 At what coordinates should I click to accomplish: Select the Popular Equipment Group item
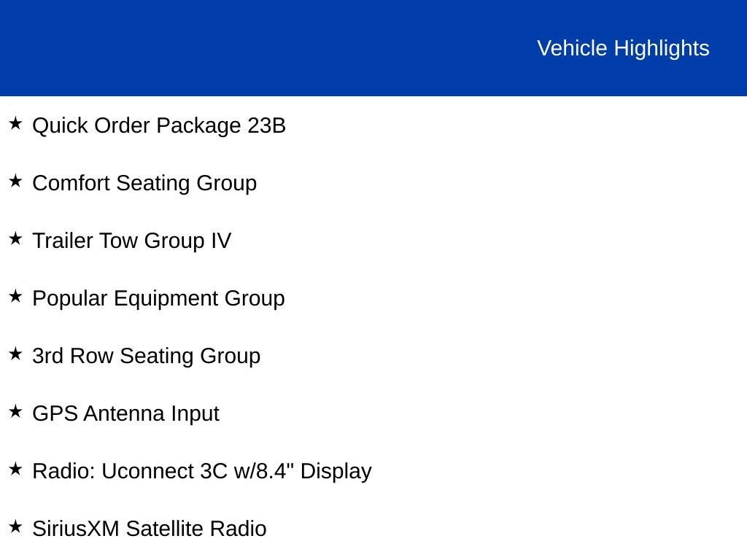coord(158,299)
